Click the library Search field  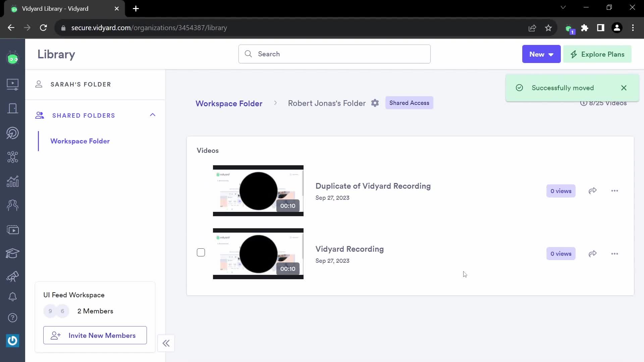[334, 54]
